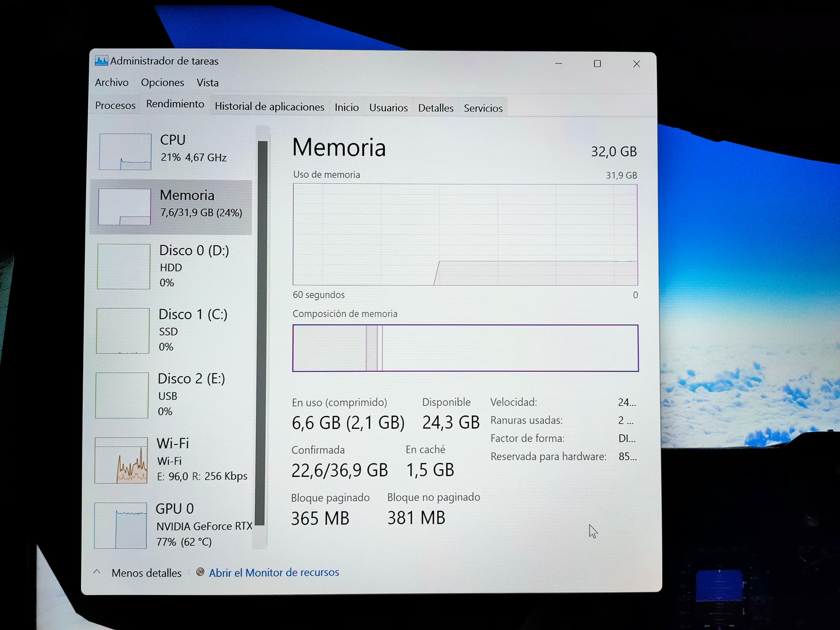Image resolution: width=840 pixels, height=630 pixels.
Task: Select the Memoria sidebar item
Action: (x=171, y=207)
